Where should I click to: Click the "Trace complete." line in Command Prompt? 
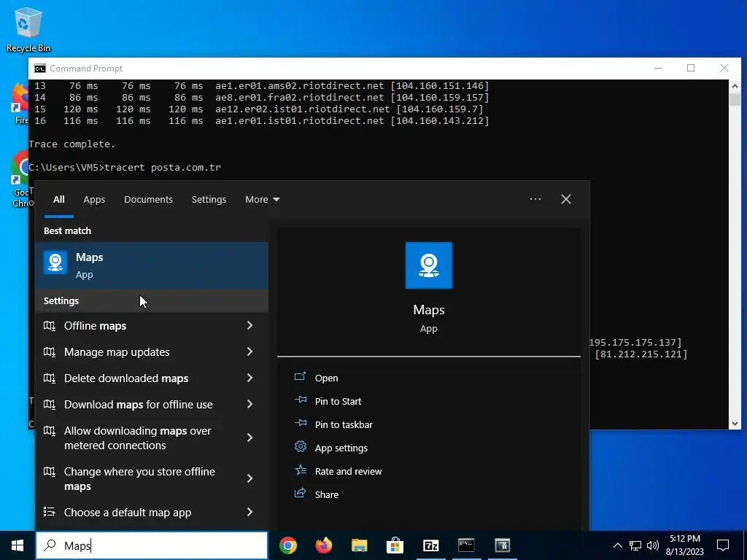click(72, 144)
